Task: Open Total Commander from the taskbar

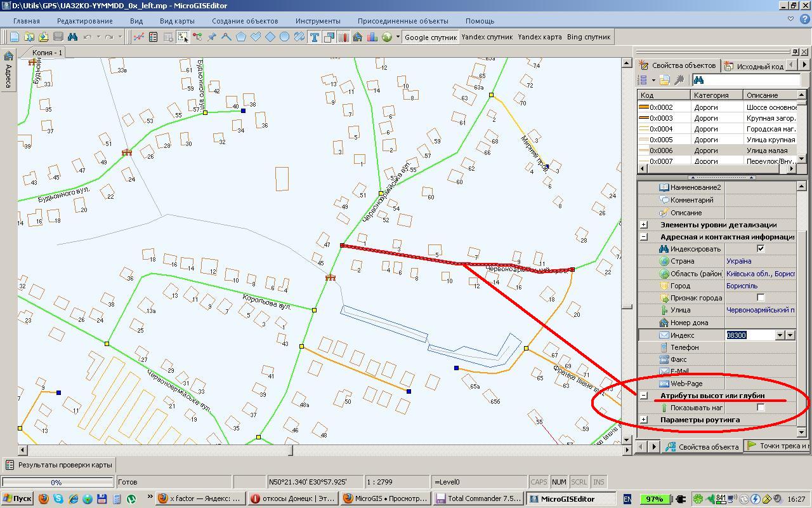Action: click(478, 498)
